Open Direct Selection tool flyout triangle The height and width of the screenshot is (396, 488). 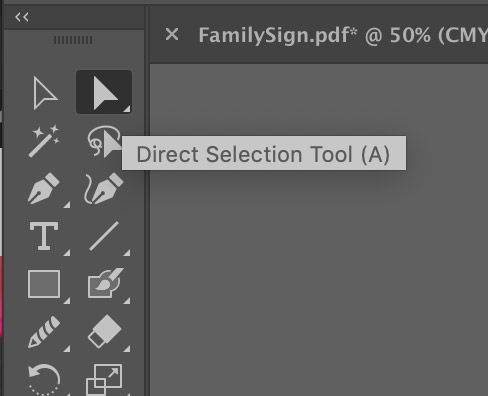click(x=127, y=109)
